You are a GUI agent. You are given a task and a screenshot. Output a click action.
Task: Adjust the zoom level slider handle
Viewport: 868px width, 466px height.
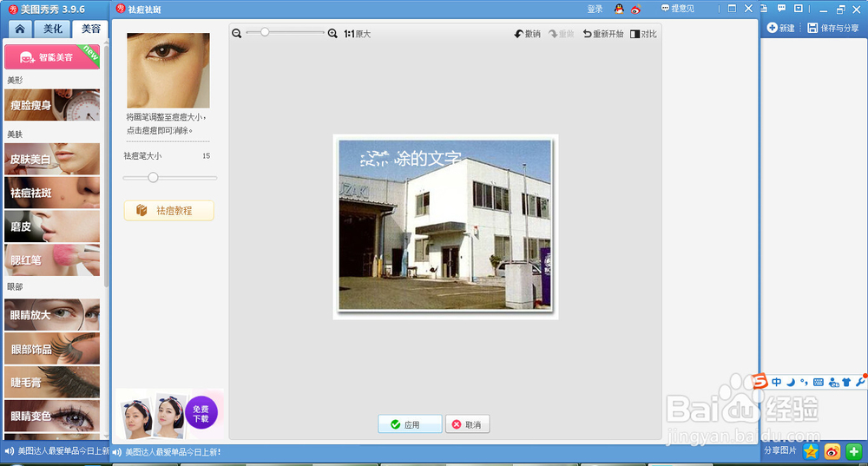(265, 32)
